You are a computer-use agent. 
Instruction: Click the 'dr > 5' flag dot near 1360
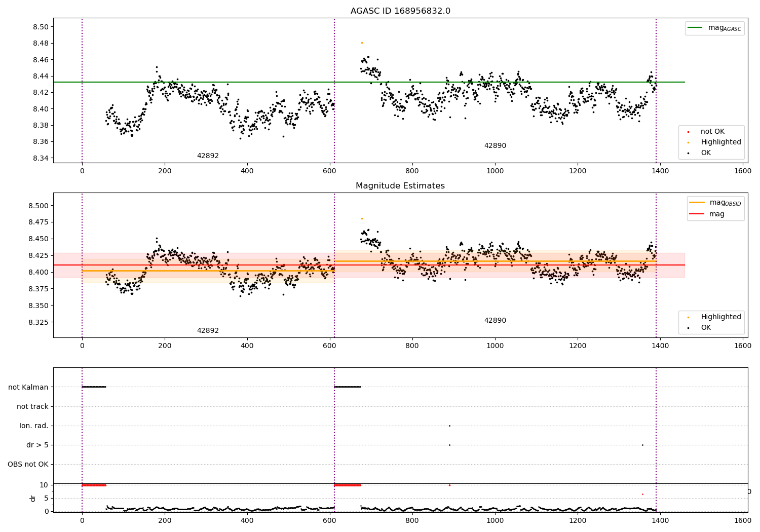[x=642, y=445]
